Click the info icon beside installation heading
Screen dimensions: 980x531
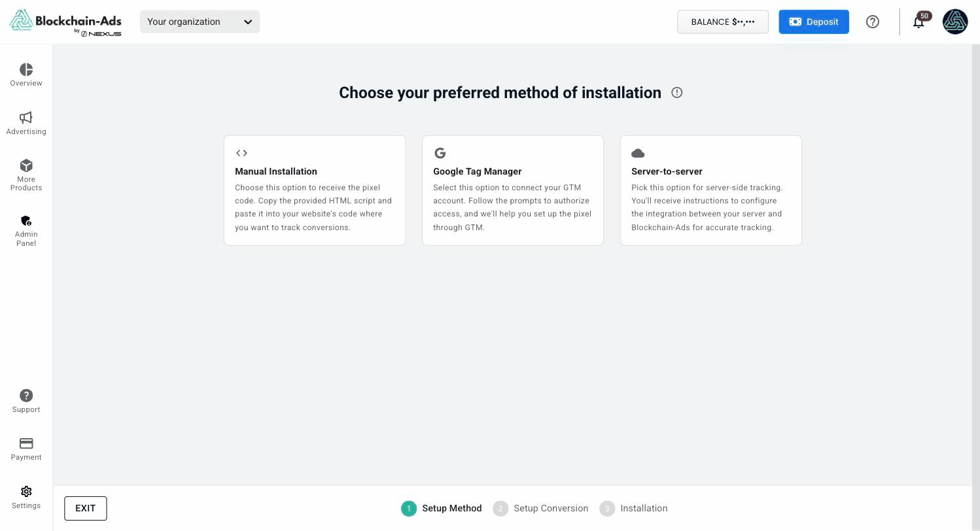tap(677, 93)
